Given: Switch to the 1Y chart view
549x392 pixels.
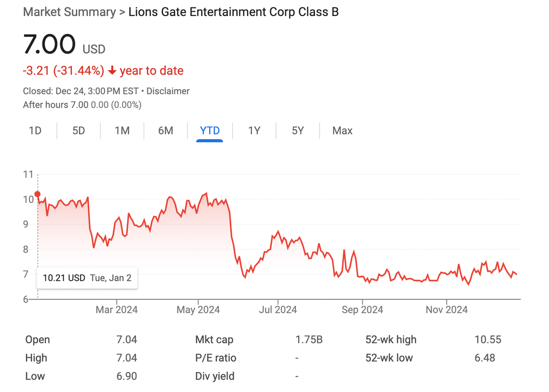Looking at the screenshot, I should click(254, 131).
